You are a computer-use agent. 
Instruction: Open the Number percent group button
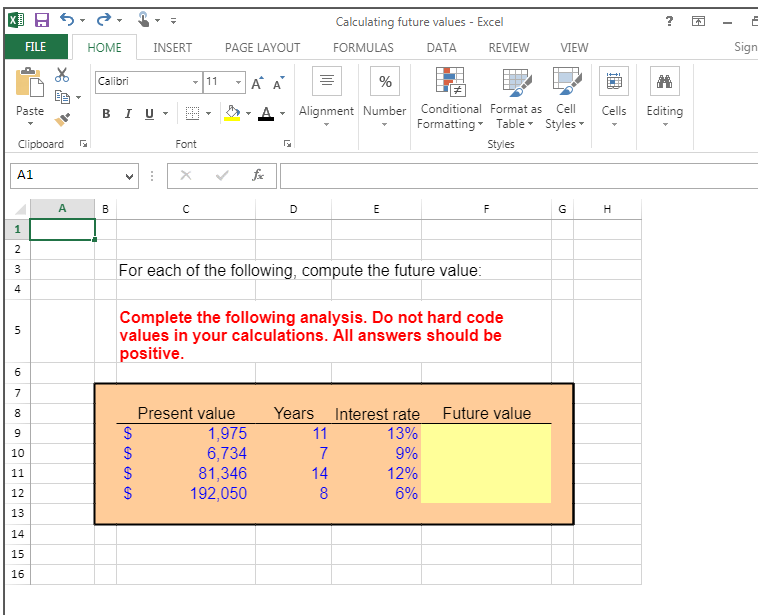[385, 97]
